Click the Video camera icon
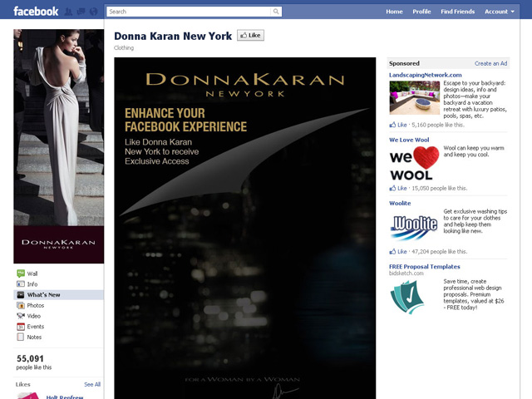 tap(21, 316)
